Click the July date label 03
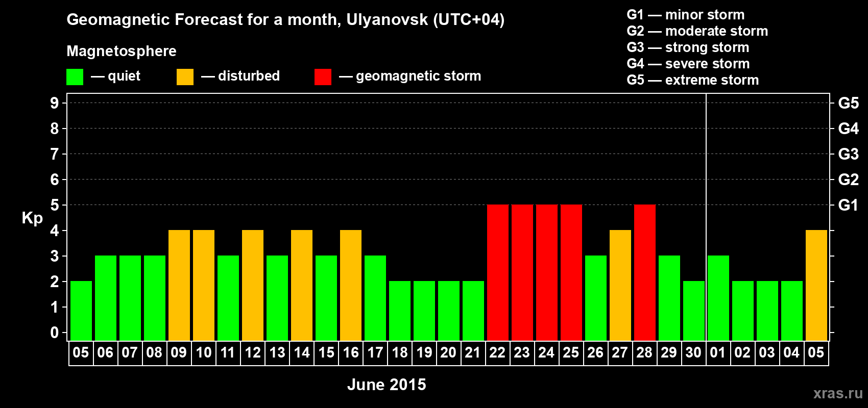The height and width of the screenshot is (408, 868). point(767,353)
